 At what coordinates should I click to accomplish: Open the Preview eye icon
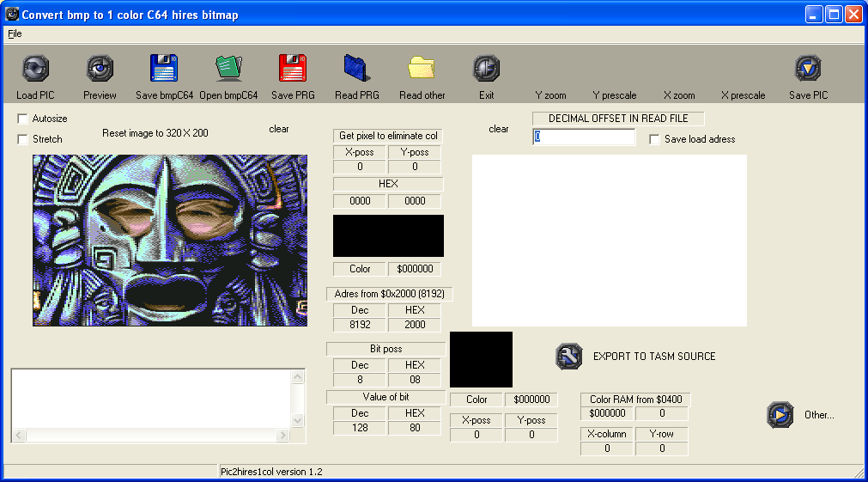point(100,69)
